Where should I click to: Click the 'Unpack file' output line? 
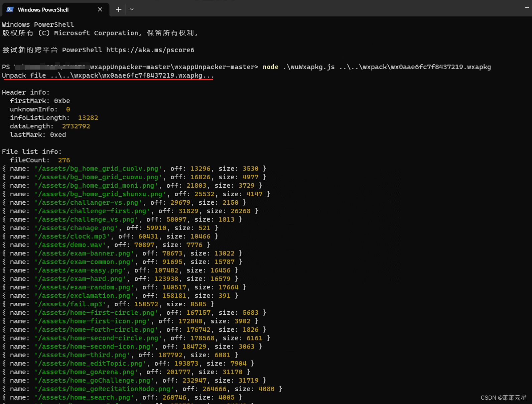[108, 76]
